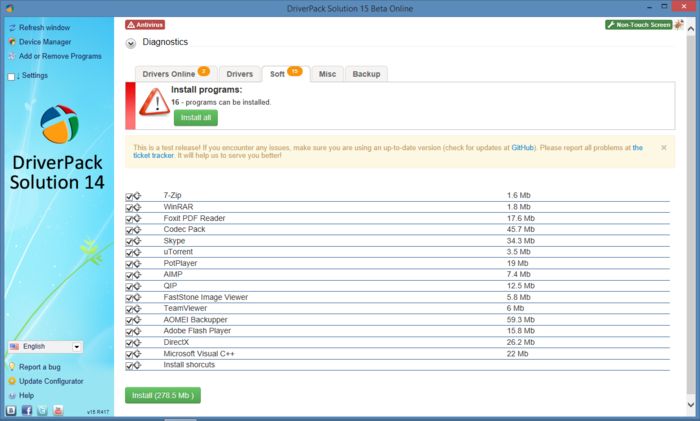
Task: Click the info arrow icon next to QIP
Action: (137, 286)
